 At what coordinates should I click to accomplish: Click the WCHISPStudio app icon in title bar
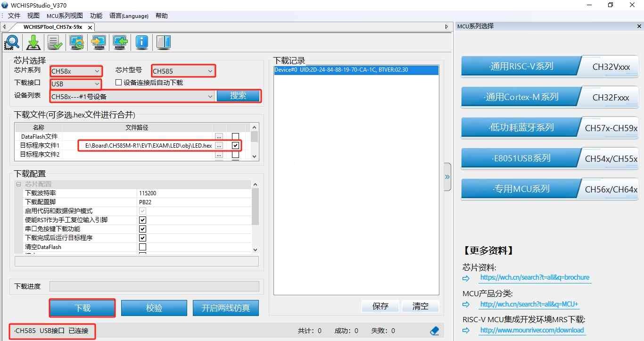[5, 5]
